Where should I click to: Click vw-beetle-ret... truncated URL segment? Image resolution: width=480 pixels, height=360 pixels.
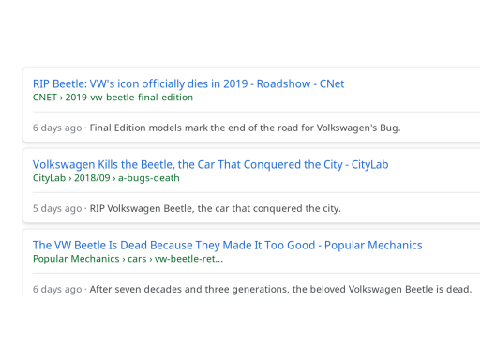coord(189,259)
